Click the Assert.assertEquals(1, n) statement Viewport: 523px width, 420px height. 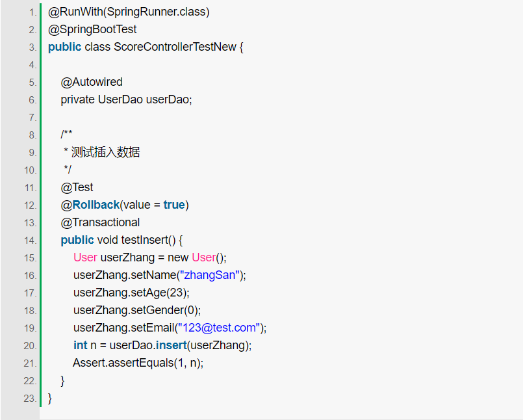coord(138,363)
